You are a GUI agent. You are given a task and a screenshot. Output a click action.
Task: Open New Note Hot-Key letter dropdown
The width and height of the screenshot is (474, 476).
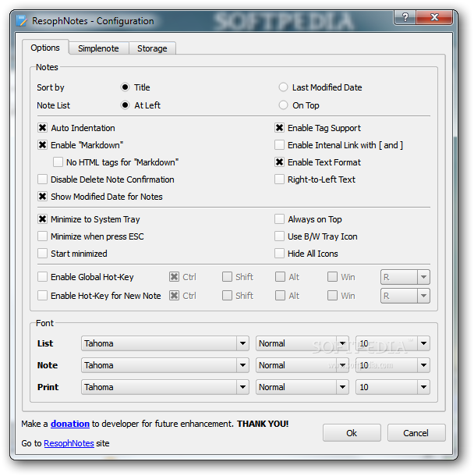[405, 296]
